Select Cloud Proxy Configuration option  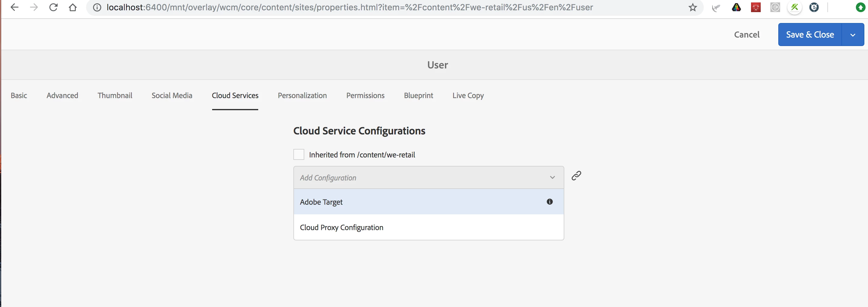point(341,228)
